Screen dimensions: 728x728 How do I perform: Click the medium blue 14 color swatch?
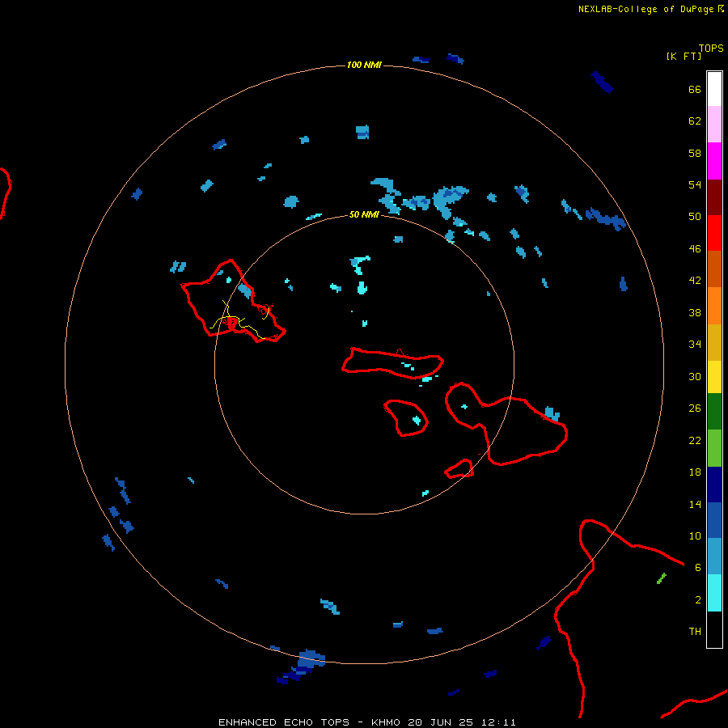click(714, 520)
